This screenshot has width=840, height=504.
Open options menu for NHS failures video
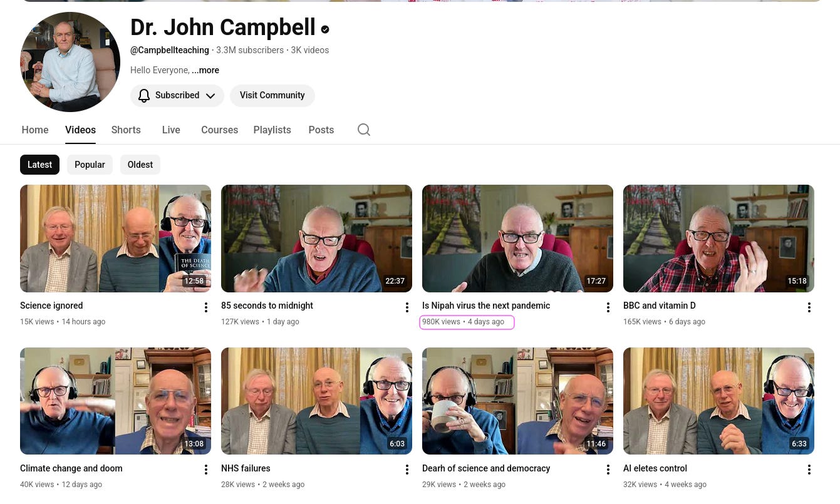(407, 470)
